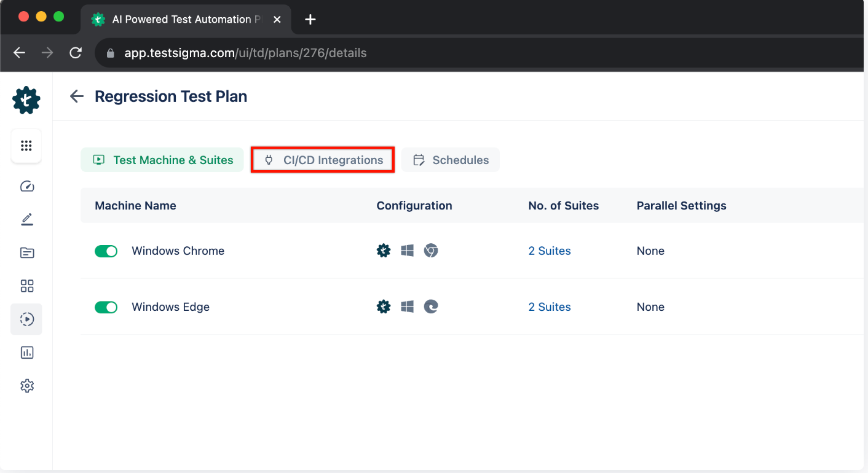This screenshot has height=473, width=868.
Task: Switch to Test Machine & Suites view
Action: pyautogui.click(x=162, y=159)
